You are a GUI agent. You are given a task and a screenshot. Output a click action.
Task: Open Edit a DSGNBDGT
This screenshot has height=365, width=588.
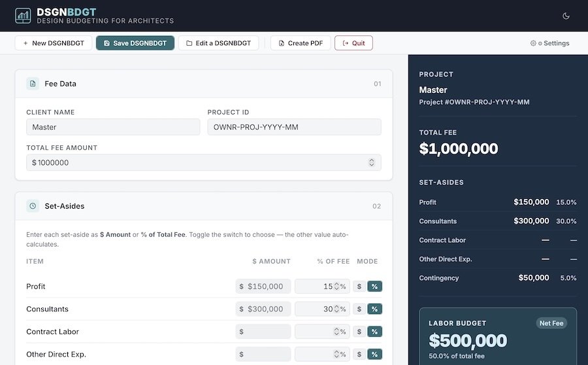pyautogui.click(x=218, y=43)
